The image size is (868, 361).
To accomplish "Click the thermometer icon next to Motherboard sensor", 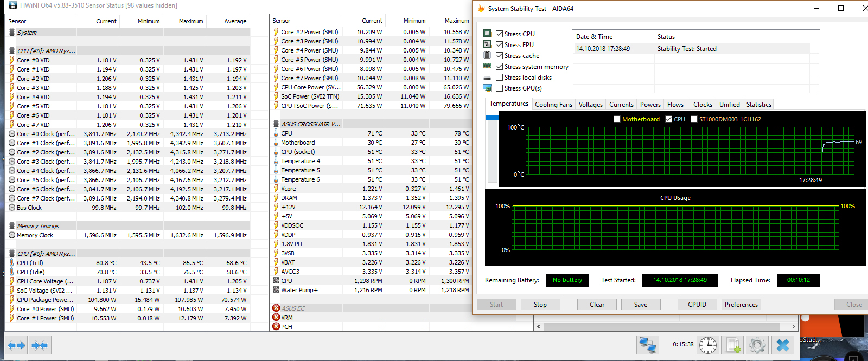I will [276, 143].
